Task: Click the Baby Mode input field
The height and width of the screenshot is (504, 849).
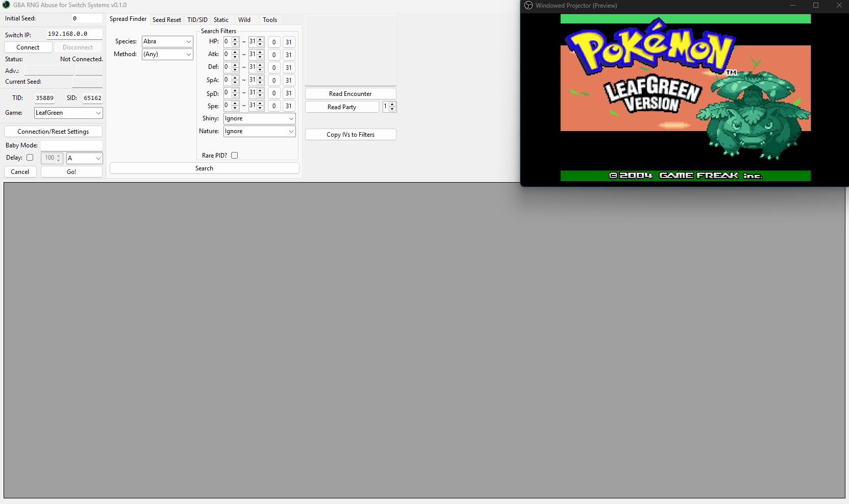Action: [71, 145]
